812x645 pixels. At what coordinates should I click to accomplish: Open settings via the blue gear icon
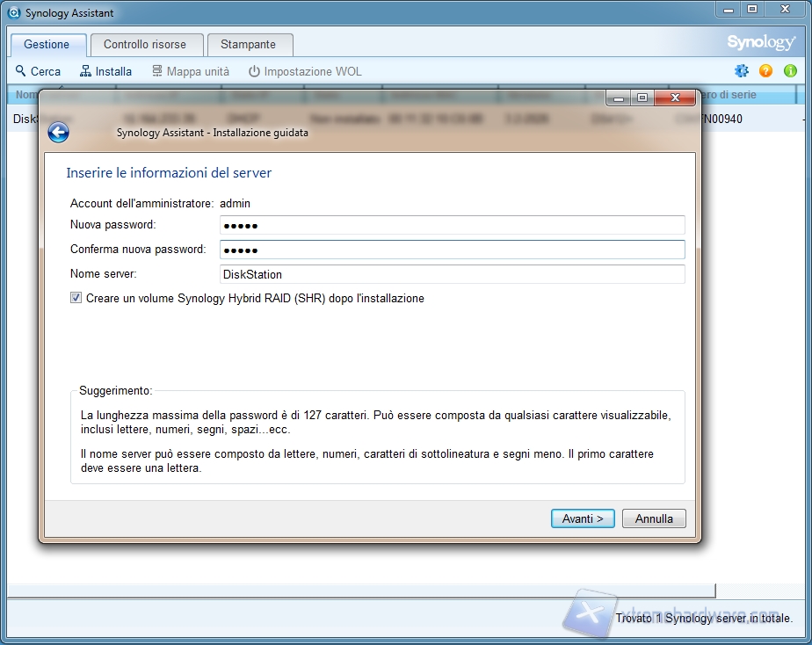tap(742, 71)
